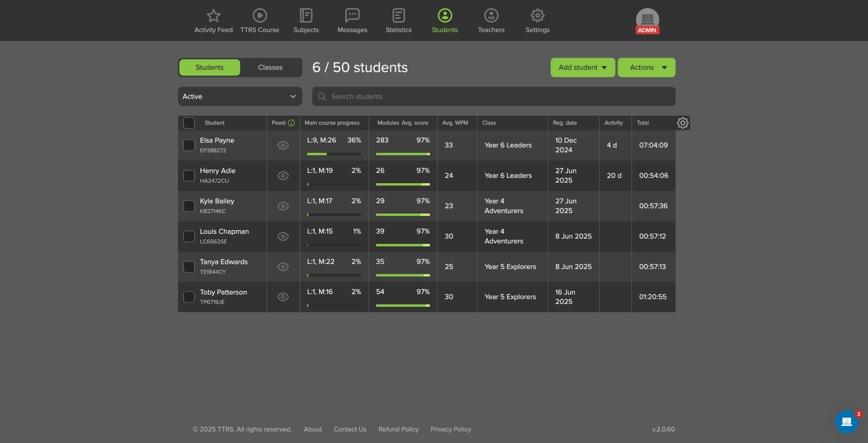Screen dimensions: 868x443
Task: Open the Add student dropdown
Action: 582,67
